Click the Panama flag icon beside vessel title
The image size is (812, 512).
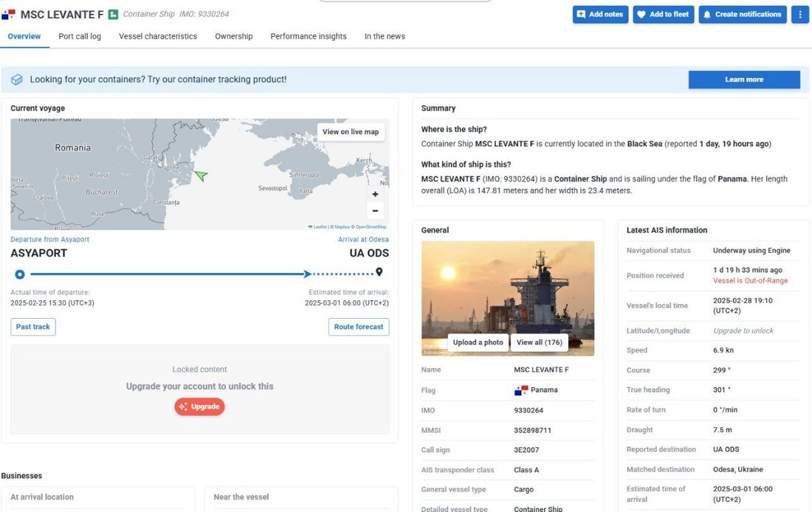(x=8, y=15)
